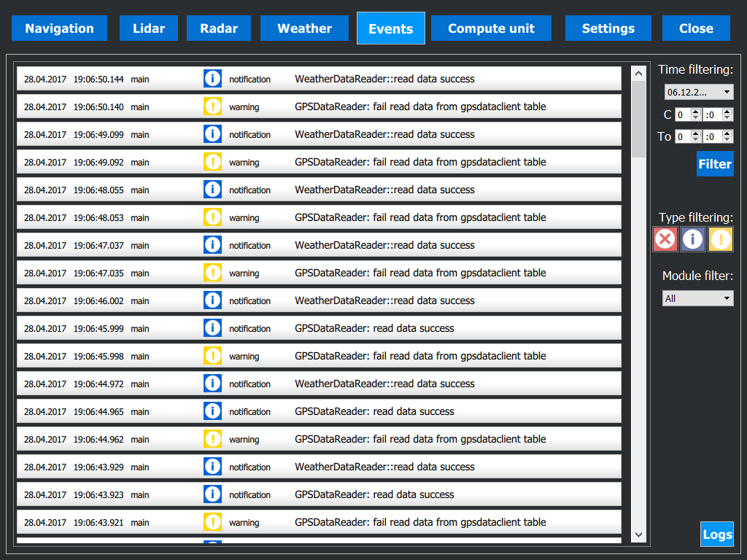This screenshot has width=747, height=560.
Task: Select the message text on the 19:06:50.140 row
Action: tap(420, 106)
